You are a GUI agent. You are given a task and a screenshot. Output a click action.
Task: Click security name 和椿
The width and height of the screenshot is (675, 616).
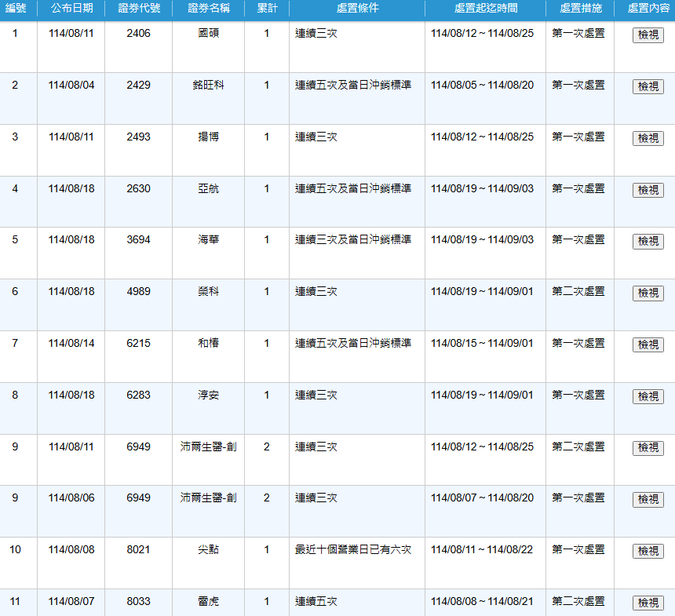coord(208,343)
